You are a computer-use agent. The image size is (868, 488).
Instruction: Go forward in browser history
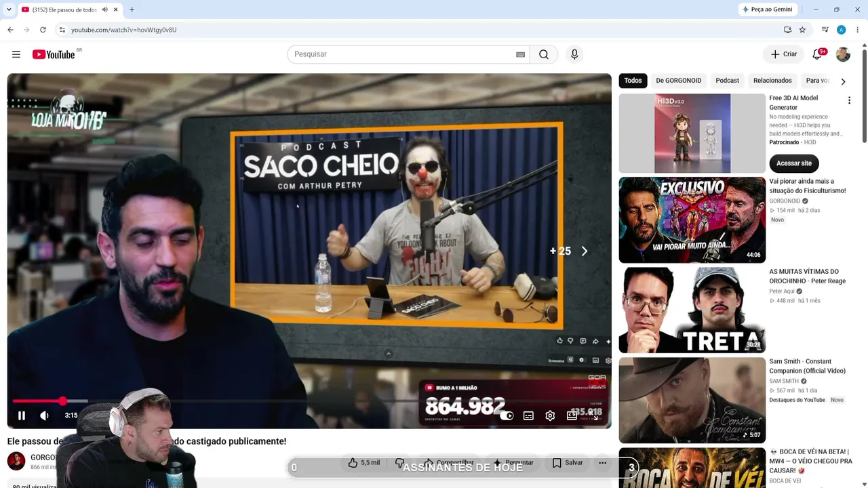click(x=26, y=30)
